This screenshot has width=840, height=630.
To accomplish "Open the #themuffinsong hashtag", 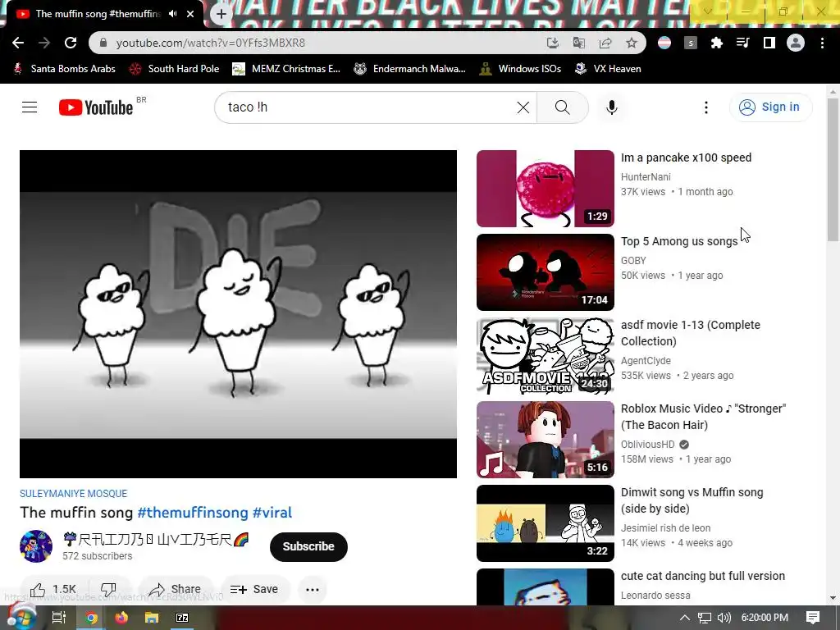I will pos(193,512).
